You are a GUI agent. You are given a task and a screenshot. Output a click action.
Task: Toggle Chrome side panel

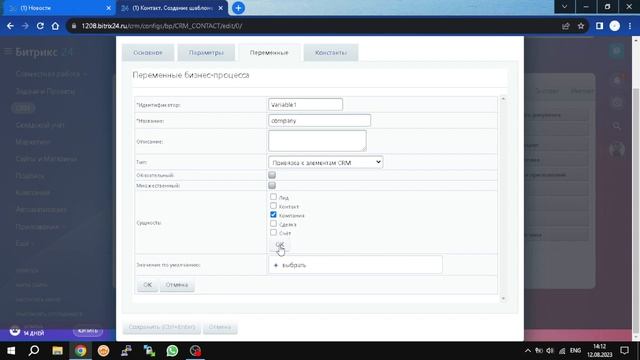pyautogui.click(x=599, y=26)
